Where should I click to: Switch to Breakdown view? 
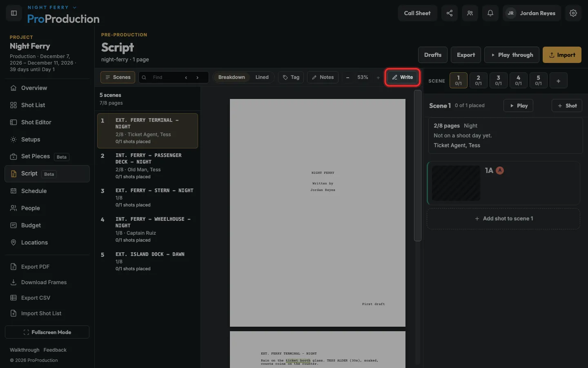232,77
